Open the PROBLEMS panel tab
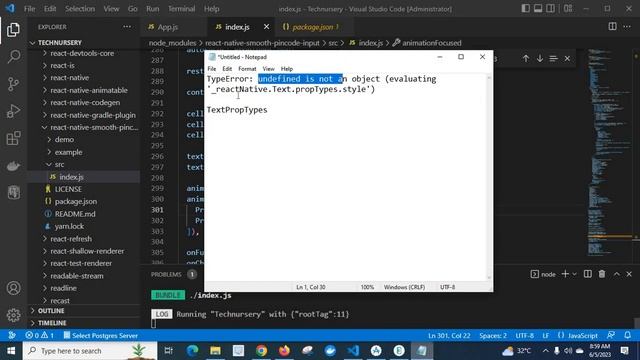The width and height of the screenshot is (640, 360). tap(166, 274)
